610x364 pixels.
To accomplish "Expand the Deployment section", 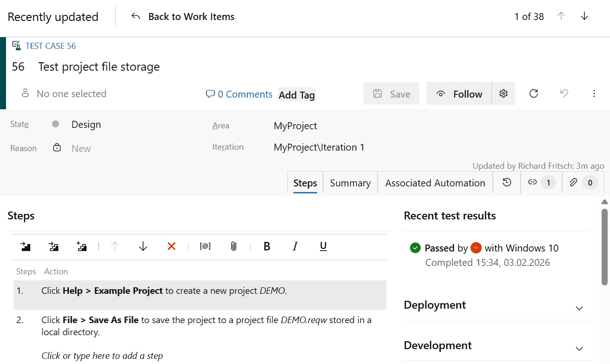I will coord(579,308).
